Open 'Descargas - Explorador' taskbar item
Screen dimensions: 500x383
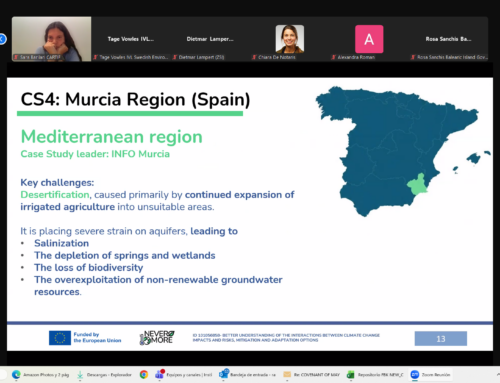(104, 375)
